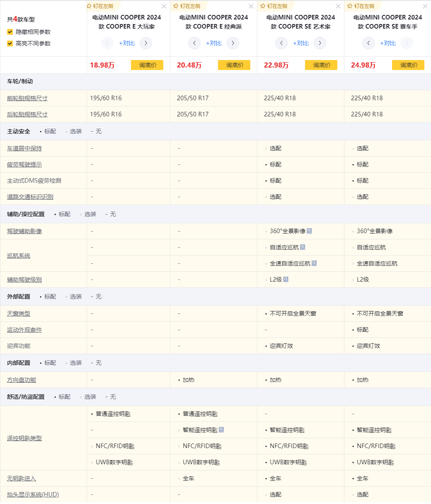Image resolution: width=431 pixels, height=504 pixels.
Task: Open info icon beside 艺术家 自适应巡航
Action: [303, 247]
